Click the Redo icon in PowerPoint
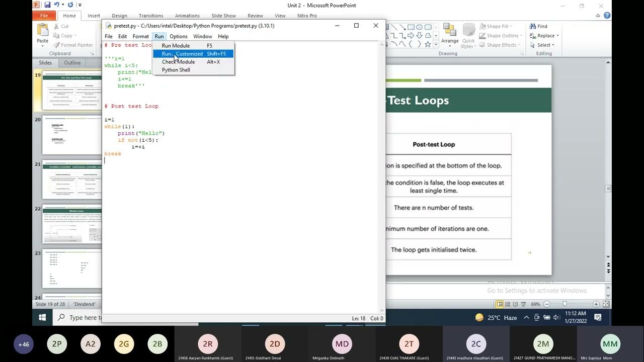The width and height of the screenshot is (644, 362). (70, 5)
